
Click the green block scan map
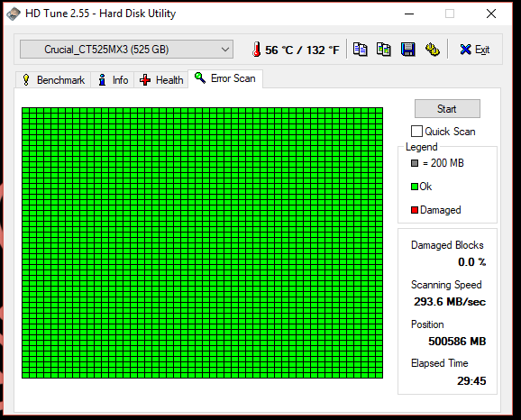point(202,242)
